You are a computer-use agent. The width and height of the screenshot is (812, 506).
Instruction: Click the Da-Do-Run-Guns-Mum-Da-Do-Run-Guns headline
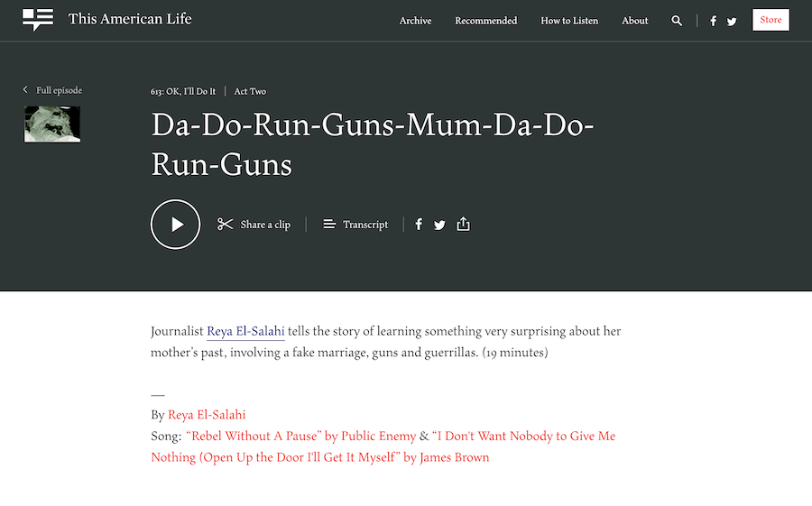pyautogui.click(x=373, y=145)
